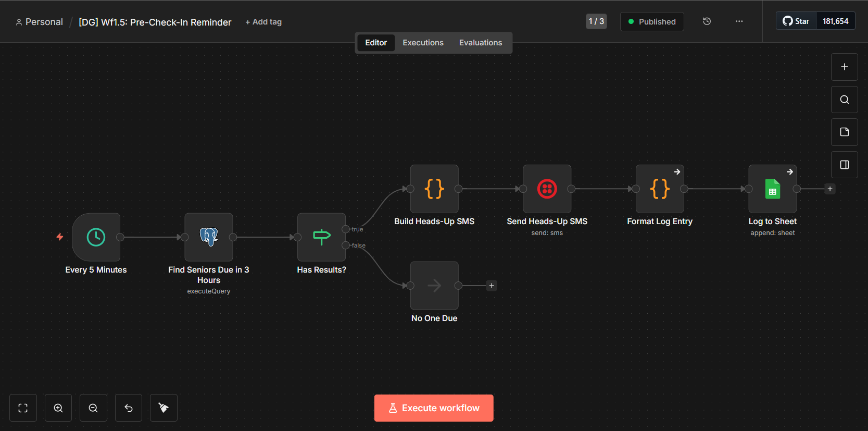Click the Add tag link
Viewport: 868px width, 431px height.
click(263, 22)
